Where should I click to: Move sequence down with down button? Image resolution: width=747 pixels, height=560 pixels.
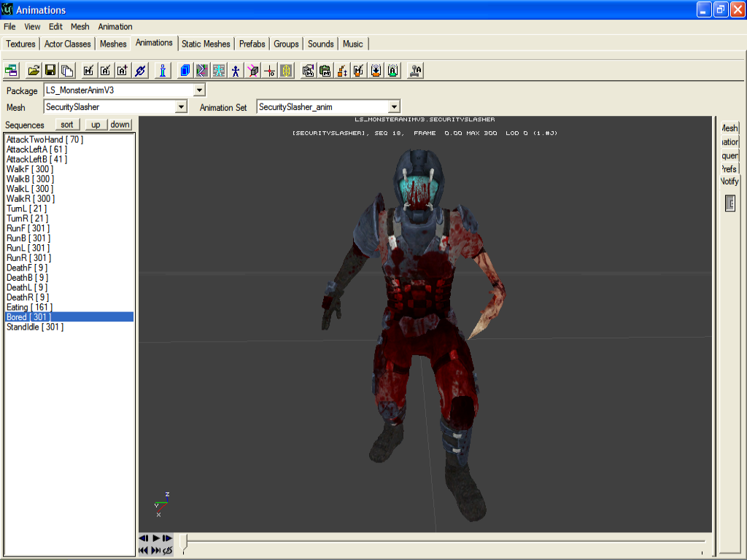coord(120,125)
